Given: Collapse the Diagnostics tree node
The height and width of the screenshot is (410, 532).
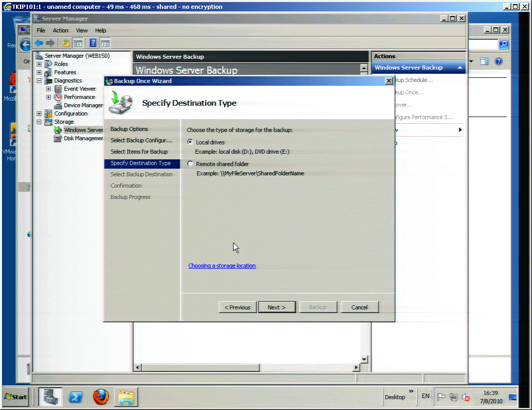Looking at the screenshot, I should [x=39, y=81].
